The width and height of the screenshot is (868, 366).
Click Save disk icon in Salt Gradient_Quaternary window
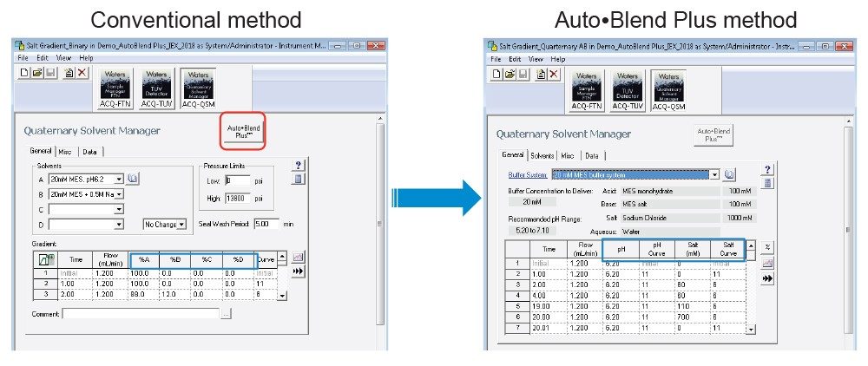(523, 74)
